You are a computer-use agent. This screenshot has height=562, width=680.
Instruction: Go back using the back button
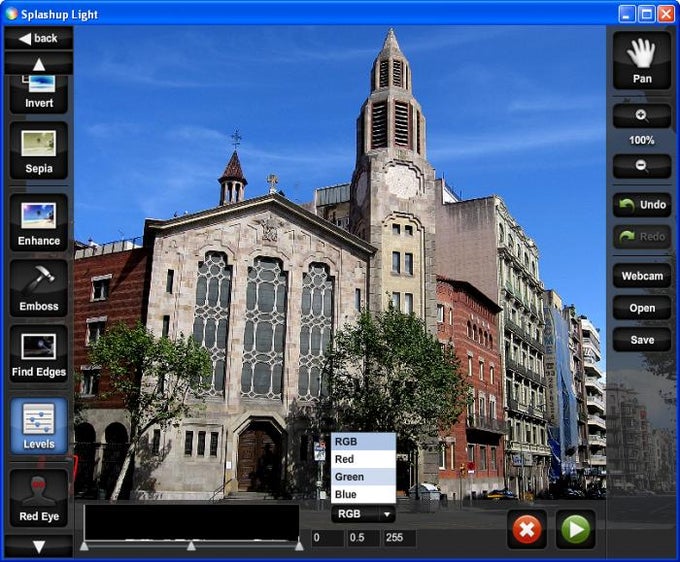pyautogui.click(x=39, y=38)
